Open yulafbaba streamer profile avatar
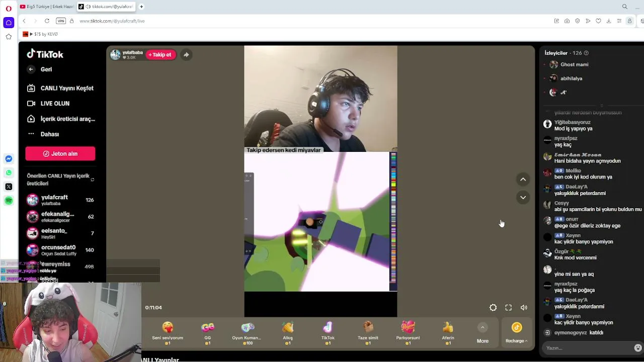 tap(115, 55)
